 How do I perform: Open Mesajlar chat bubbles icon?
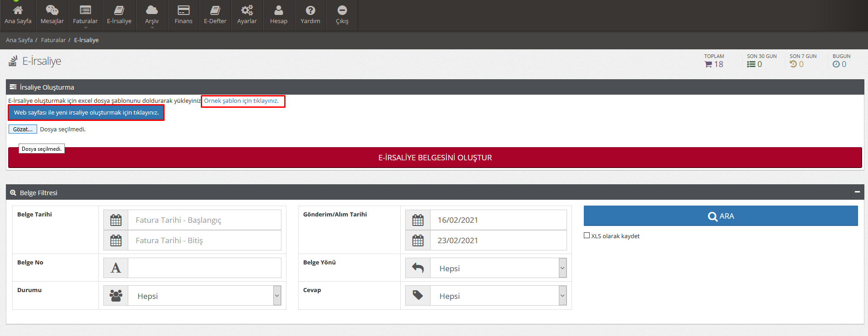click(52, 10)
